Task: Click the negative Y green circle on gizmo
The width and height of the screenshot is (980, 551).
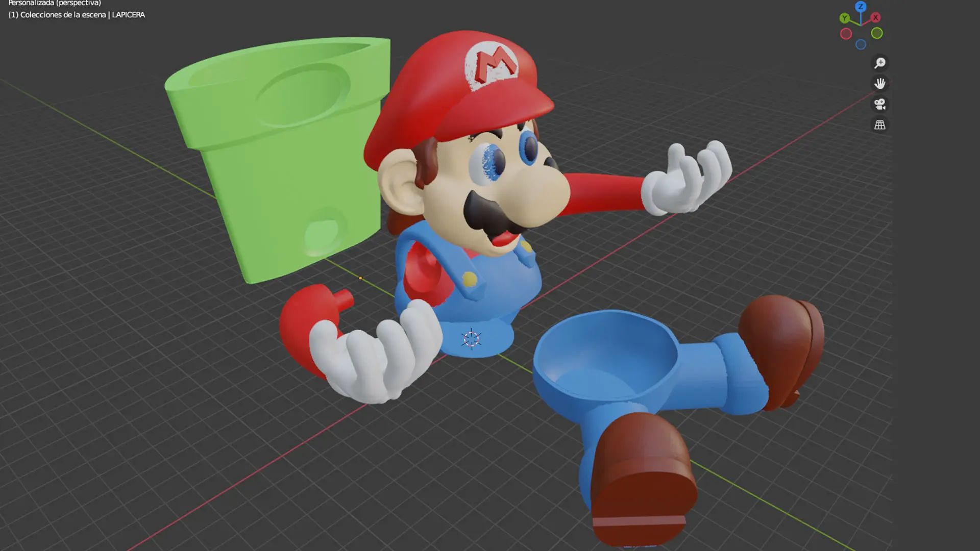Action: tap(877, 34)
